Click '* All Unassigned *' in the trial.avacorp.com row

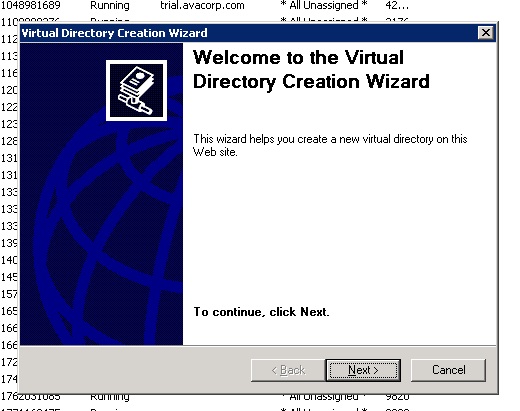(323, 5)
